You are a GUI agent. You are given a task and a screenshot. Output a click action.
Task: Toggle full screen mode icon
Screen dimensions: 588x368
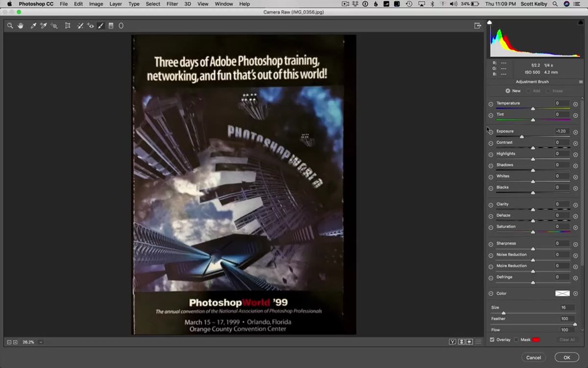[478, 26]
